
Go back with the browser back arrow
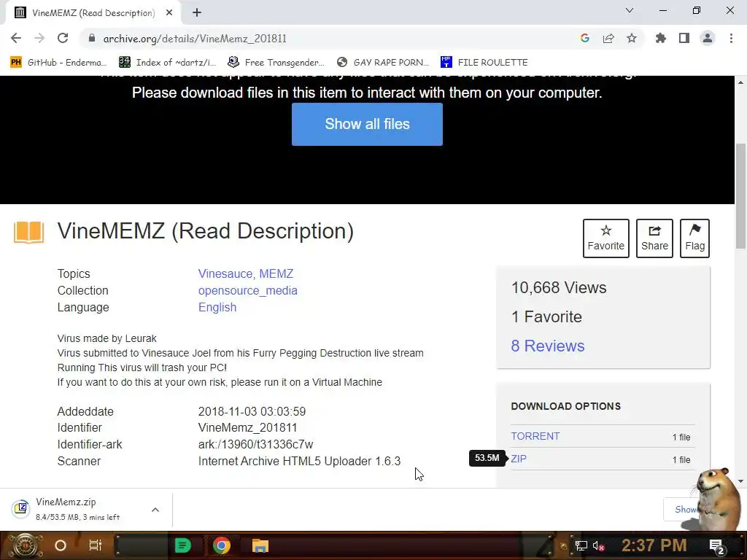pos(16,38)
